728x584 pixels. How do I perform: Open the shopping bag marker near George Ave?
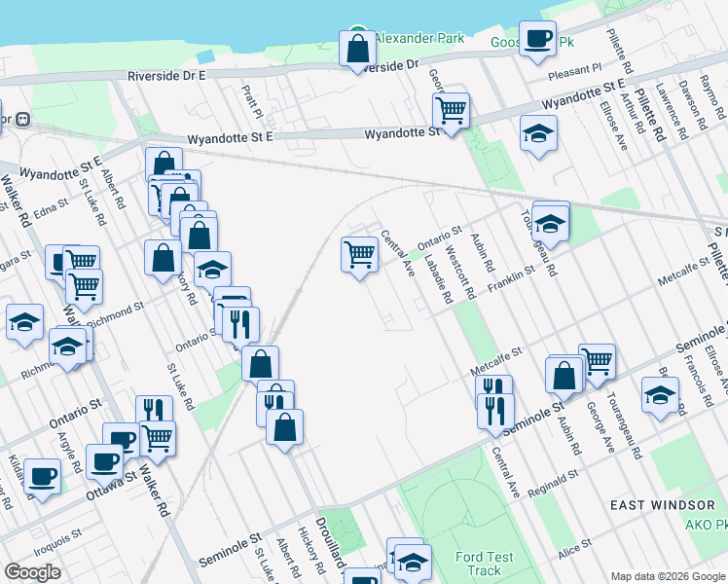tap(564, 377)
